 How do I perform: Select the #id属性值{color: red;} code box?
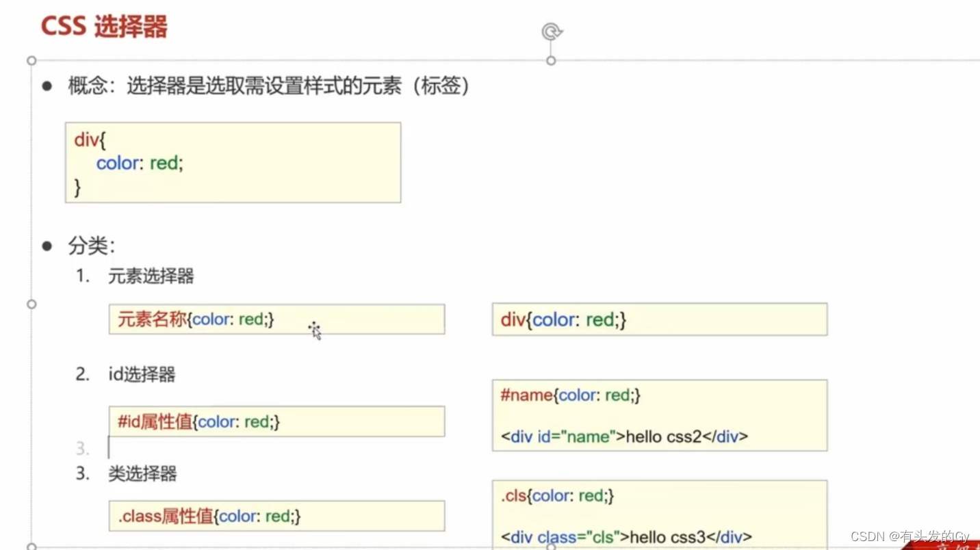[x=276, y=421]
